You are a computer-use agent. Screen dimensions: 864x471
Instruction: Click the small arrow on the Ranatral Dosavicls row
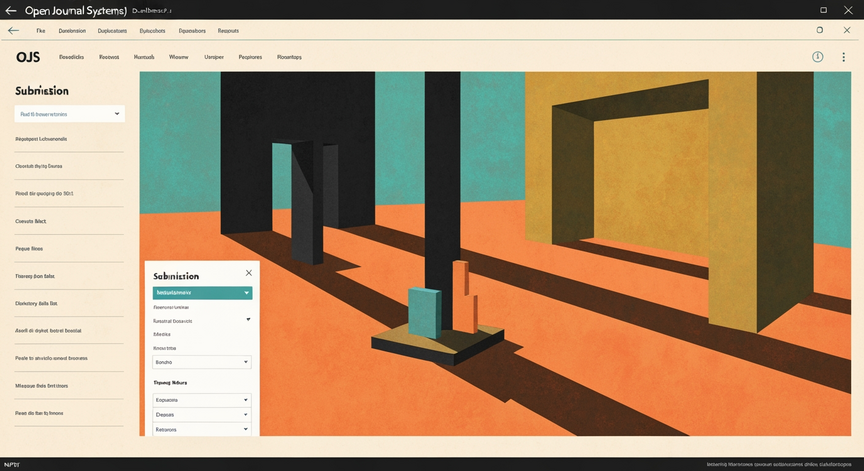click(248, 320)
